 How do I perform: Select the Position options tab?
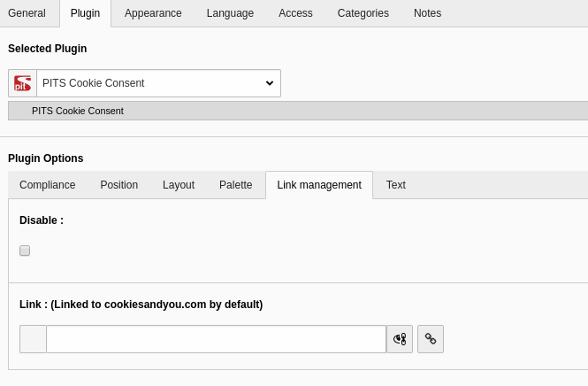118,185
